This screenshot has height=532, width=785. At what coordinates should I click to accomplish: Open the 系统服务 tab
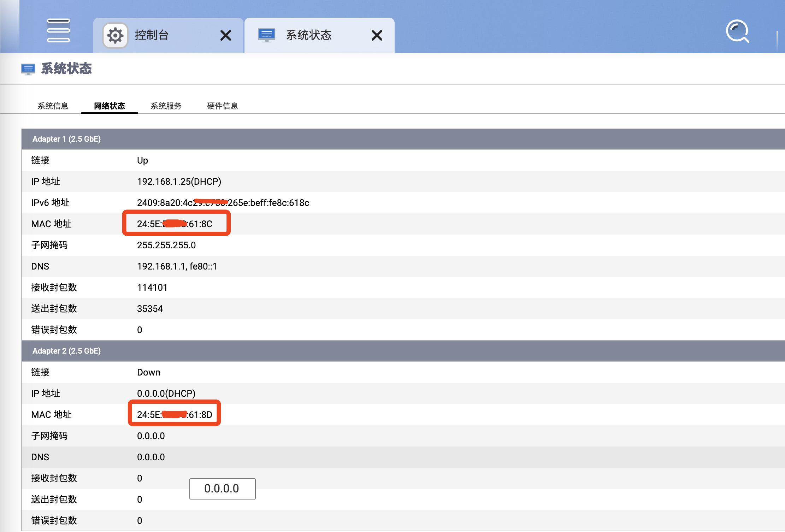(166, 106)
